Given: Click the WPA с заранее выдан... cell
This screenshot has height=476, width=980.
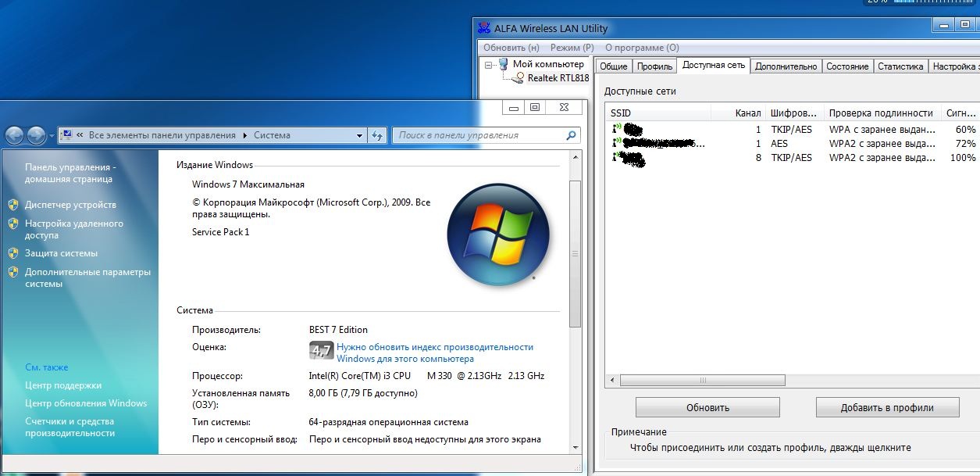Looking at the screenshot, I should pos(882,130).
